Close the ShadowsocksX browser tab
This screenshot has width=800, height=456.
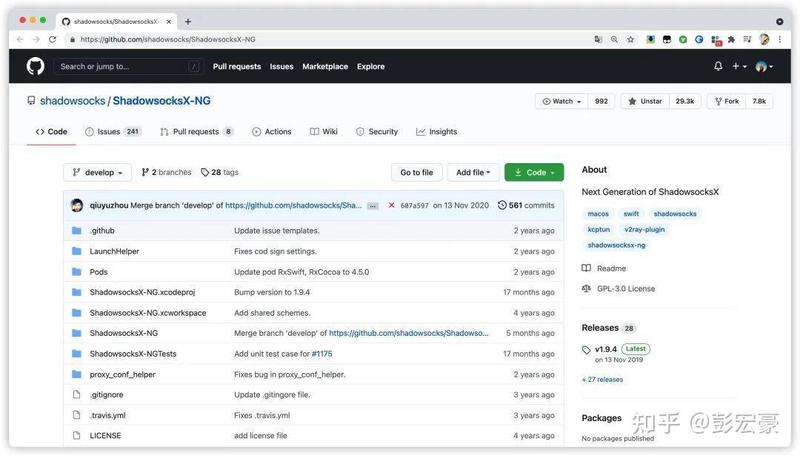pos(168,21)
